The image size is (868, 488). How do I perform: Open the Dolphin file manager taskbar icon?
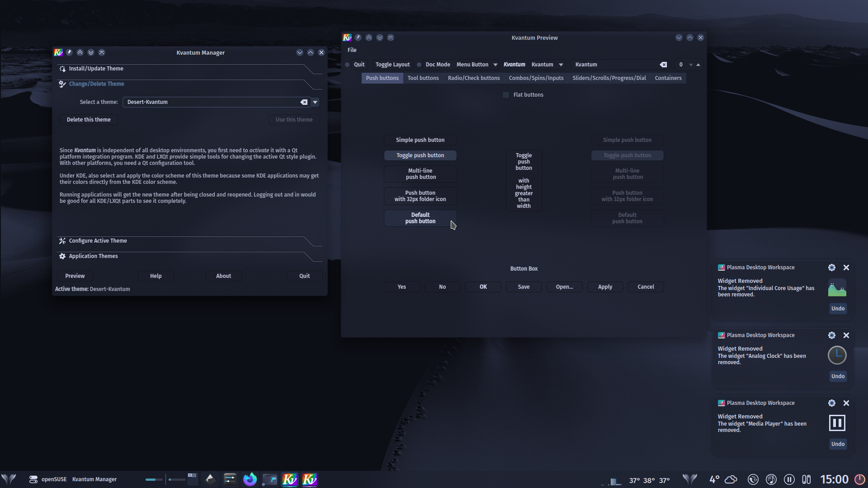(270, 479)
